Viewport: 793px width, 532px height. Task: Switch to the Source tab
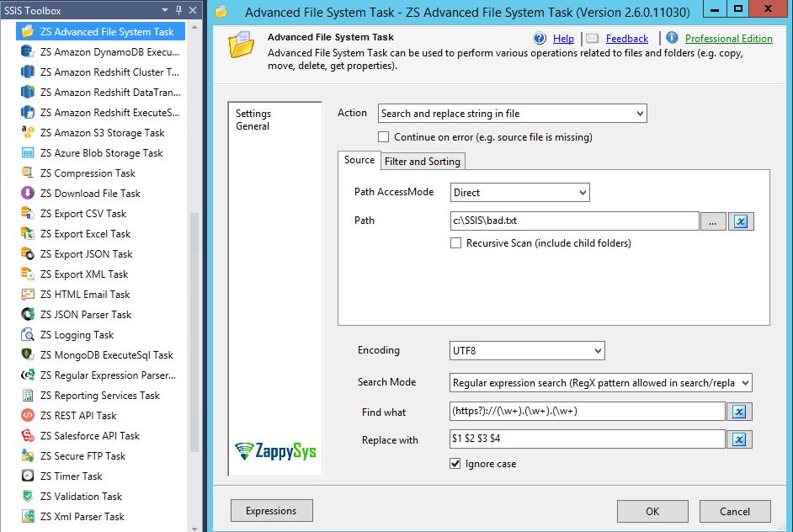[x=359, y=160]
